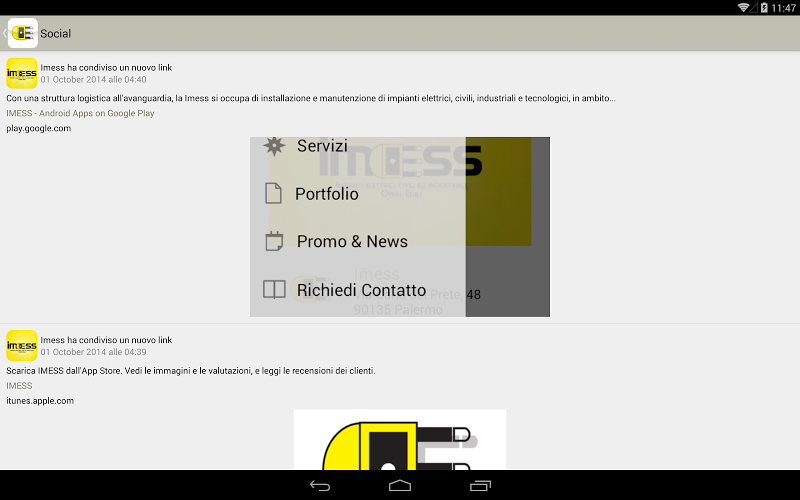The image size is (800, 500).
Task: Open the IMESS App Store link title
Action: pyautogui.click(x=19, y=386)
